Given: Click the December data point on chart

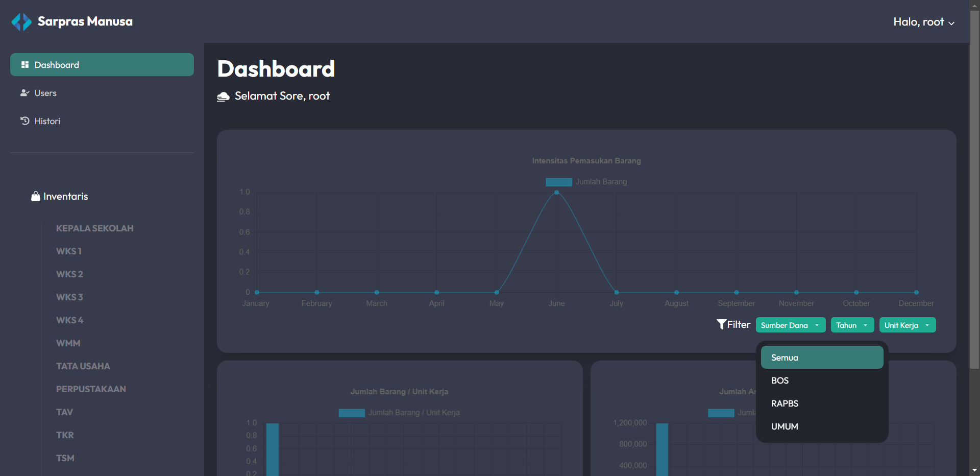Looking at the screenshot, I should click(916, 293).
